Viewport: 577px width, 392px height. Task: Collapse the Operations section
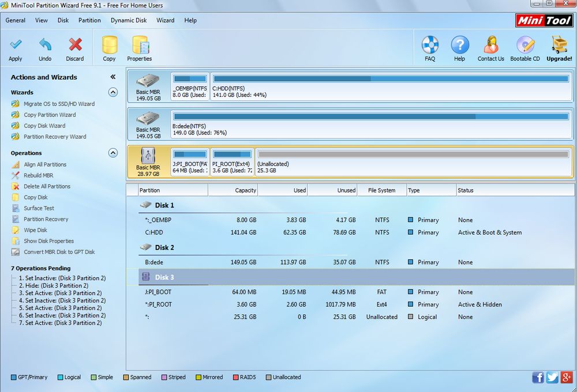click(x=113, y=153)
